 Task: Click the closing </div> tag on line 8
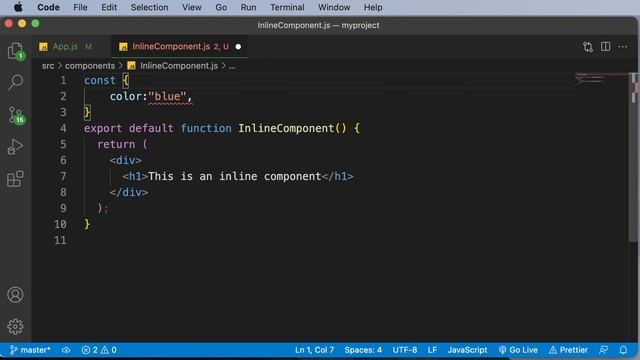pyautogui.click(x=129, y=192)
